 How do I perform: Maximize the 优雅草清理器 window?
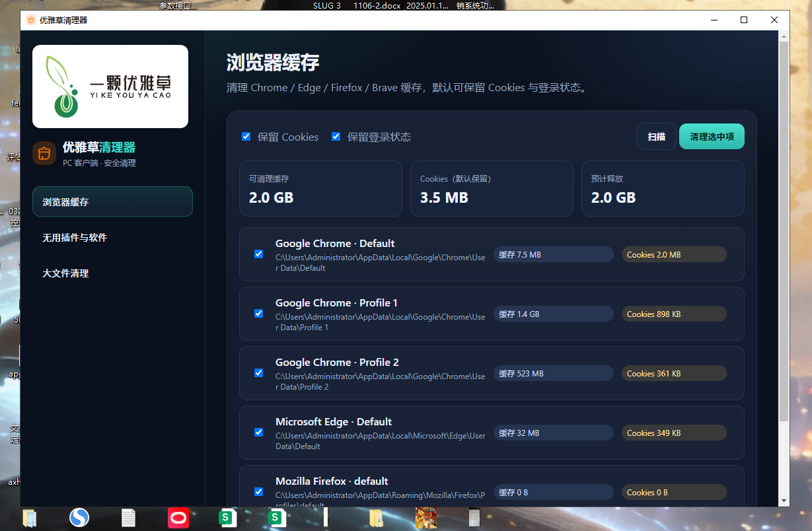(744, 20)
